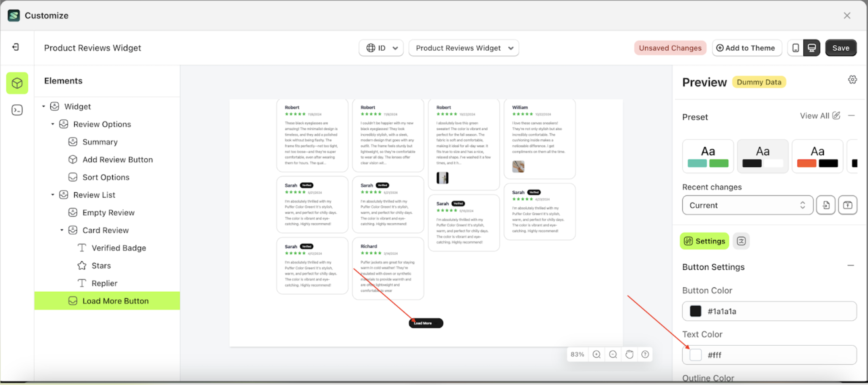This screenshot has height=385, width=868.
Task: Click Add to Theme
Action: click(x=747, y=48)
